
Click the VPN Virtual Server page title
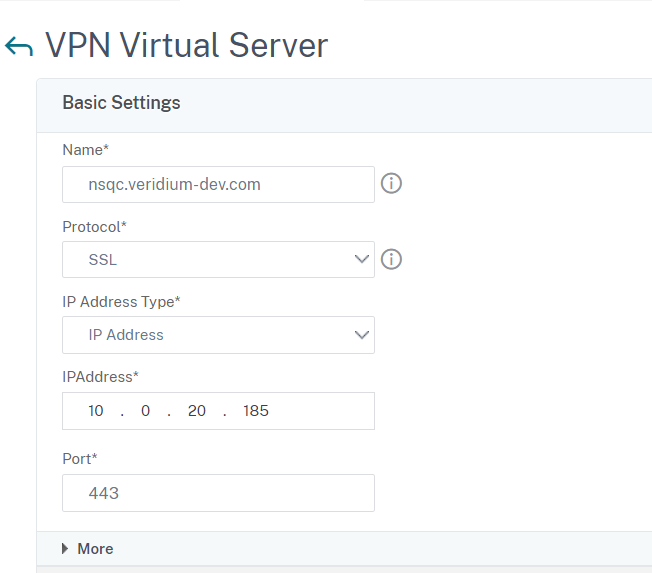[x=187, y=46]
